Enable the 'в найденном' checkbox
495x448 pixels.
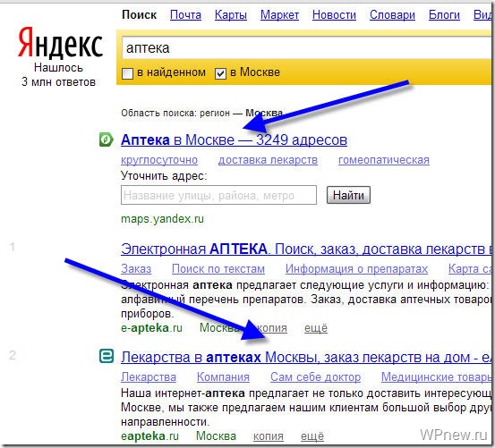127,73
